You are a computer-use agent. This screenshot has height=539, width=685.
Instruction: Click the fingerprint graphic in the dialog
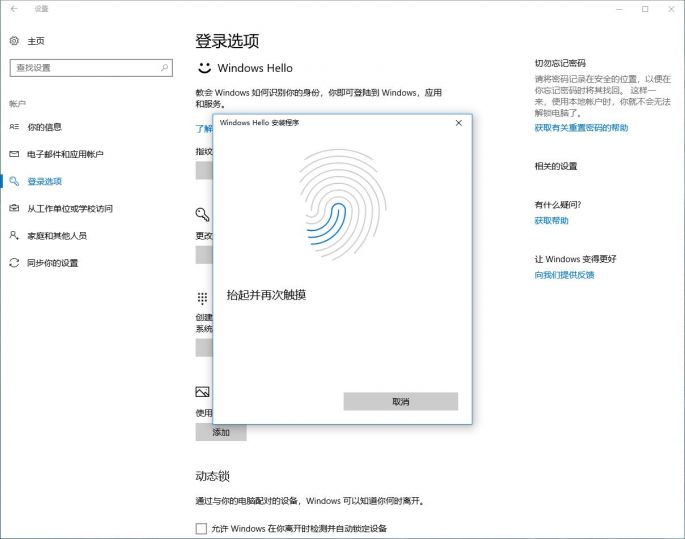click(x=342, y=204)
